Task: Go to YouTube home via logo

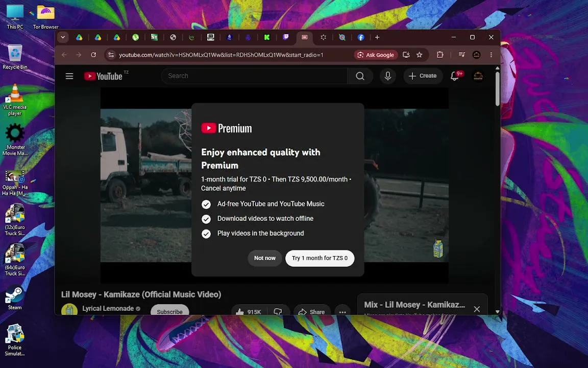Action: 104,76
